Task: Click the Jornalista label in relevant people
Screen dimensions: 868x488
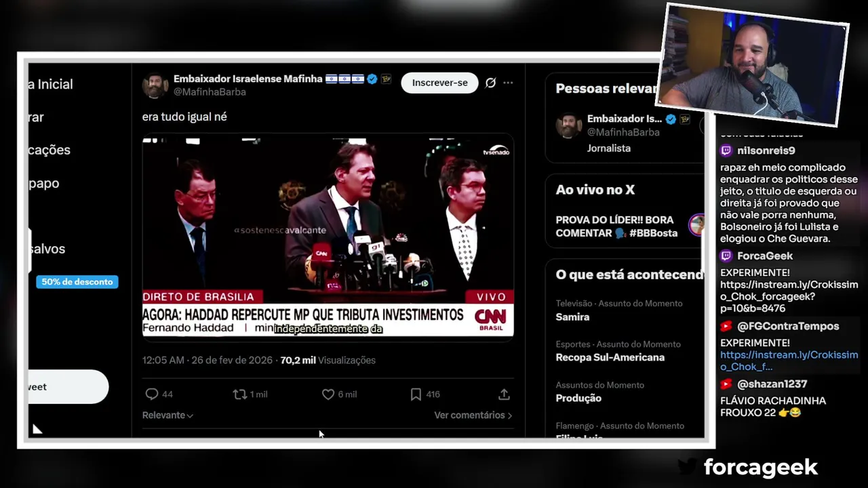Action: [x=609, y=148]
